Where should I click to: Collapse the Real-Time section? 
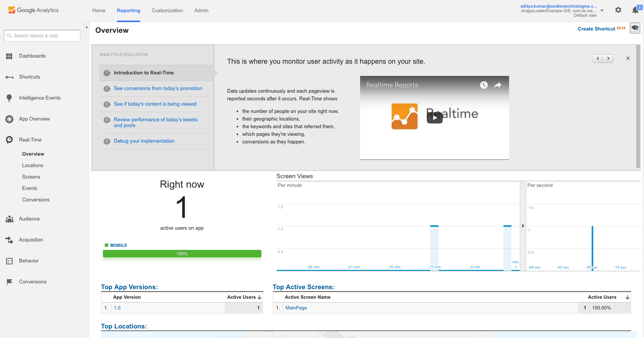(x=30, y=140)
